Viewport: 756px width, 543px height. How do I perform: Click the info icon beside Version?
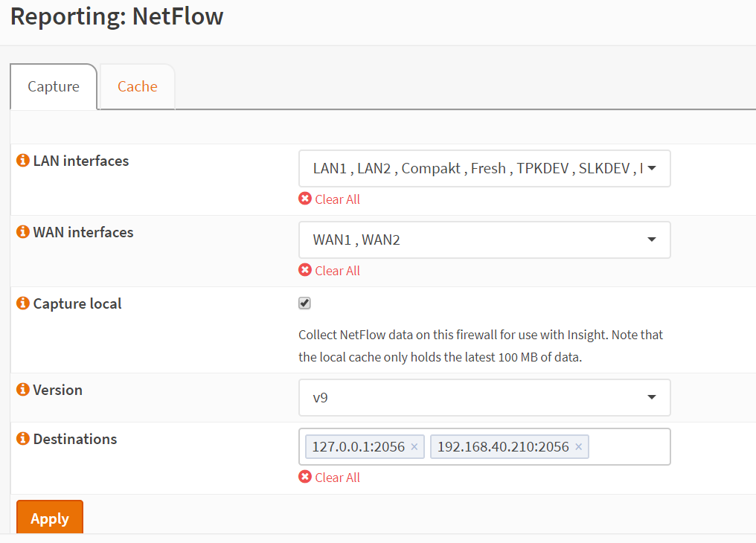pyautogui.click(x=22, y=389)
